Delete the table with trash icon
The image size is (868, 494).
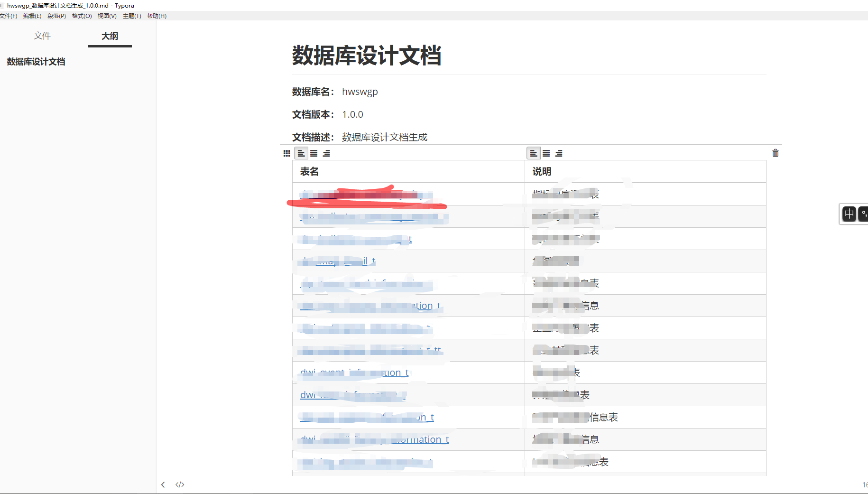[x=776, y=153]
